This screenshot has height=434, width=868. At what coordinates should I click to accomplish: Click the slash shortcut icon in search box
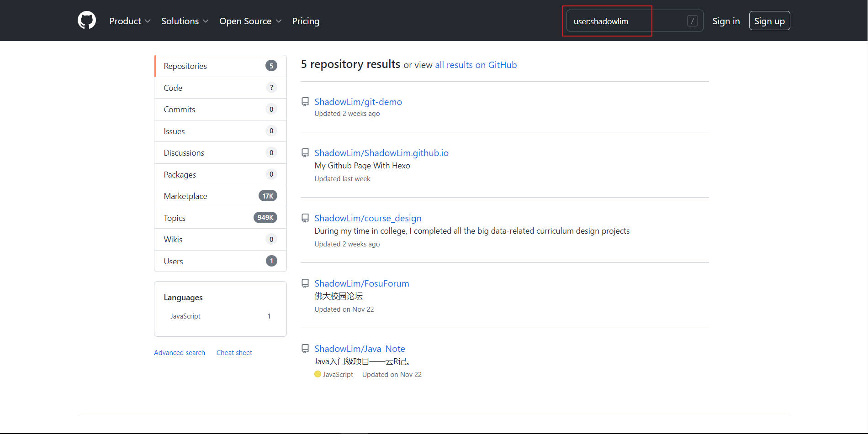click(692, 21)
